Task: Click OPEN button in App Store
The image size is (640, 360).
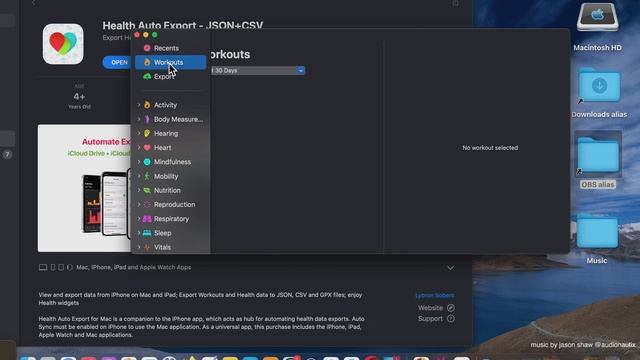Action: click(x=118, y=62)
